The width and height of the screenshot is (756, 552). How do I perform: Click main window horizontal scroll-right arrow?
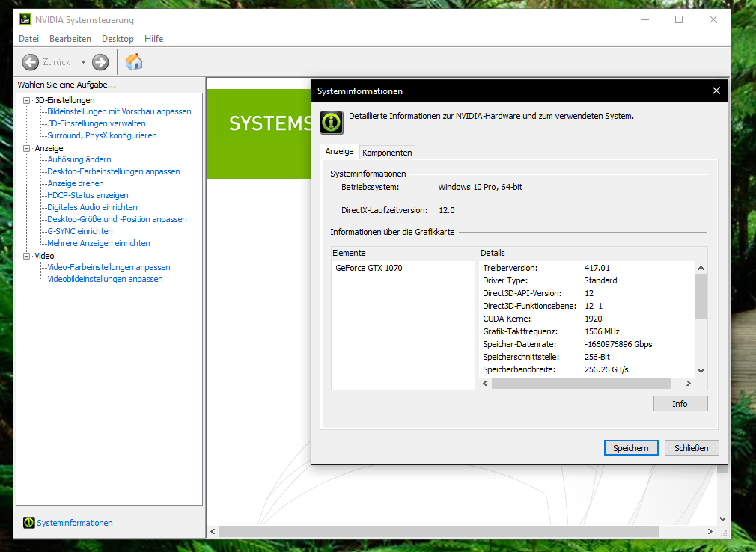click(710, 531)
